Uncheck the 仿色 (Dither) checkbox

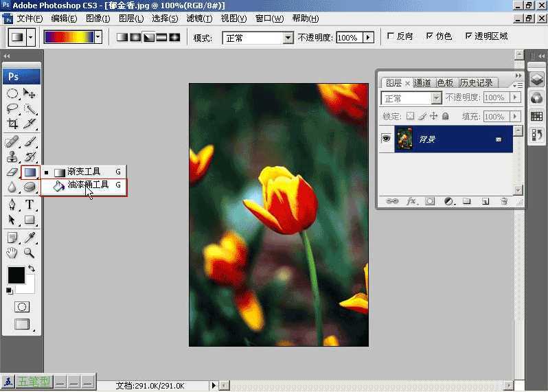(430, 36)
